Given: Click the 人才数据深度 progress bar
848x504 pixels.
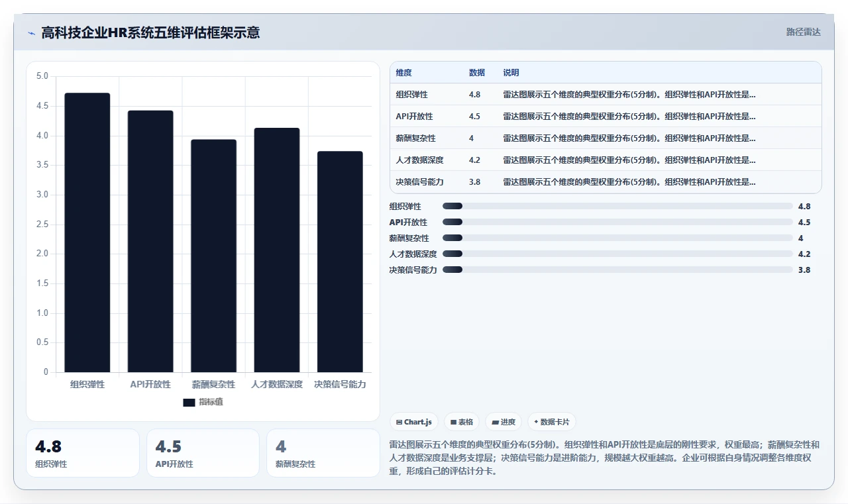Looking at the screenshot, I should 617,254.
